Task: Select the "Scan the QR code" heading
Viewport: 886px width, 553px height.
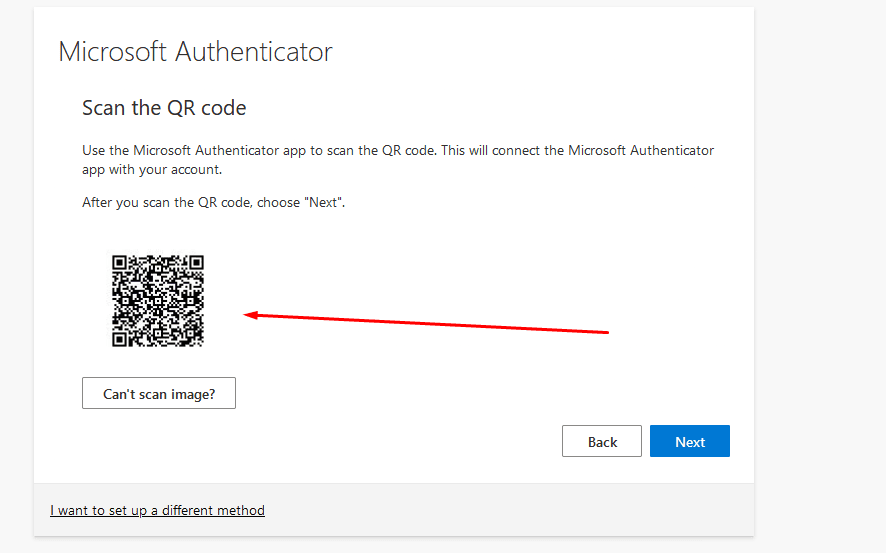Action: click(164, 108)
